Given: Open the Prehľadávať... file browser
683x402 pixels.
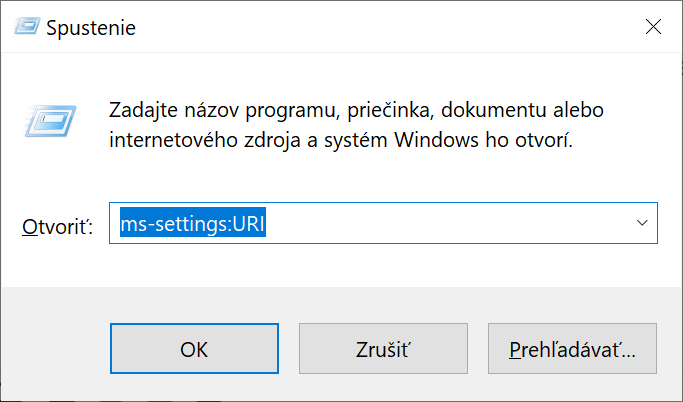Looking at the screenshot, I should tap(572, 349).
